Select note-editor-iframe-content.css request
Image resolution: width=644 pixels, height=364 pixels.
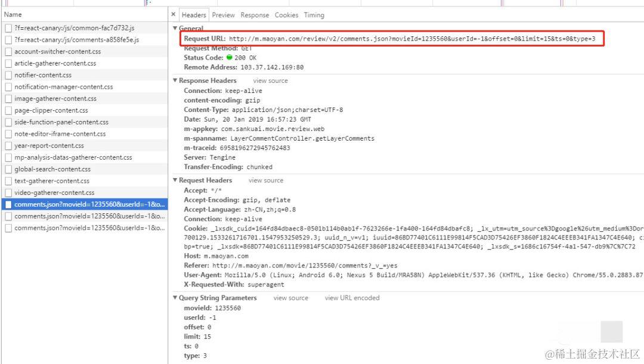pyautogui.click(x=85, y=134)
